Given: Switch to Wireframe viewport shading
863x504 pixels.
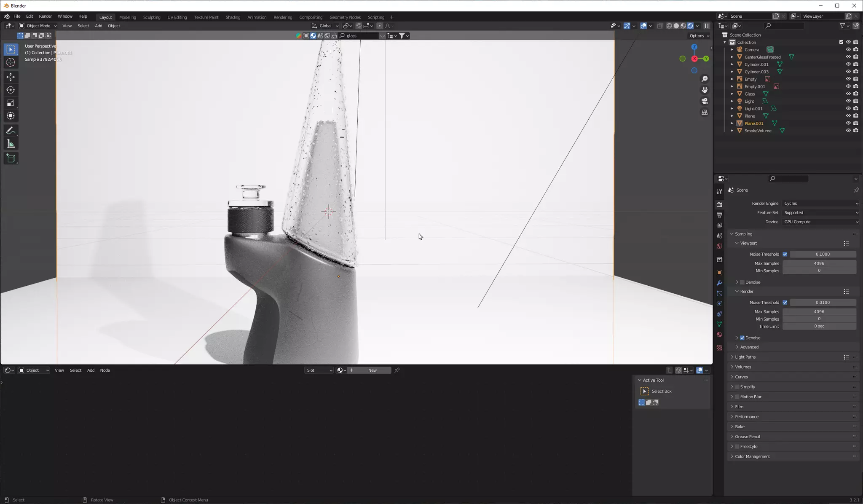Looking at the screenshot, I should 669,26.
